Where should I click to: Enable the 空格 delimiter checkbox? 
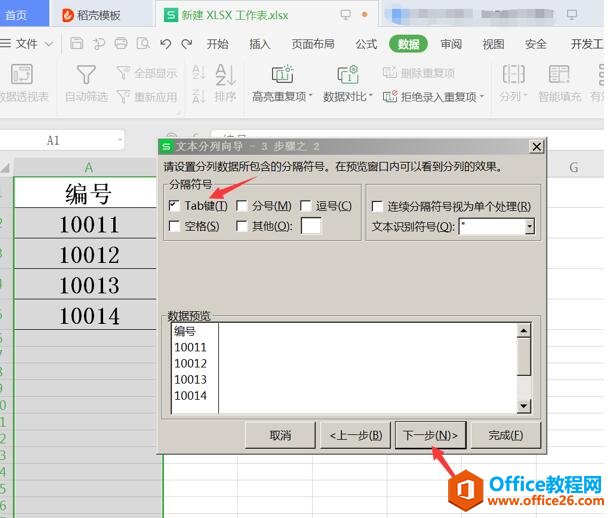tap(174, 226)
